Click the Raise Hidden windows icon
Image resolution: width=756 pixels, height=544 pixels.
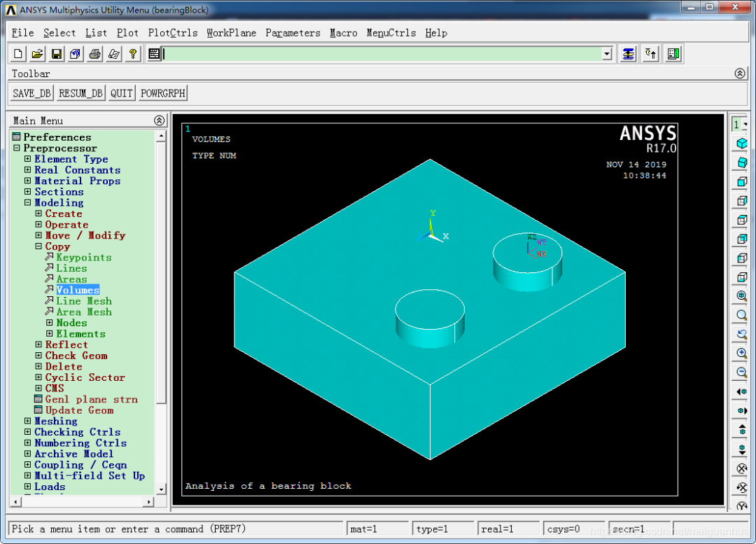coord(628,54)
